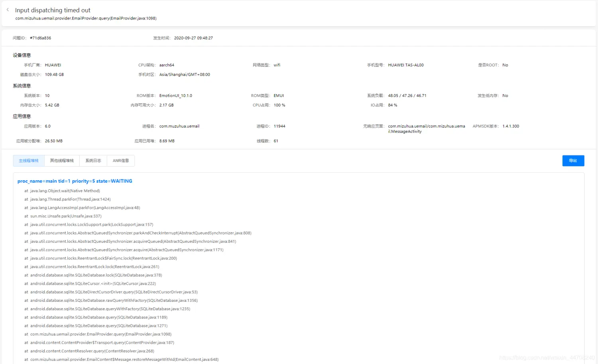Select the issue ID #71d6a836
This screenshot has width=598, height=364.
point(40,38)
